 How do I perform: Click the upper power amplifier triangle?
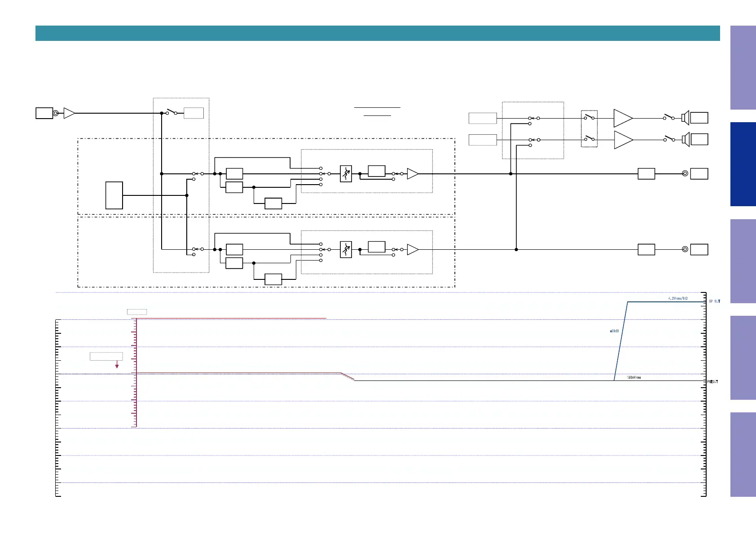[623, 118]
